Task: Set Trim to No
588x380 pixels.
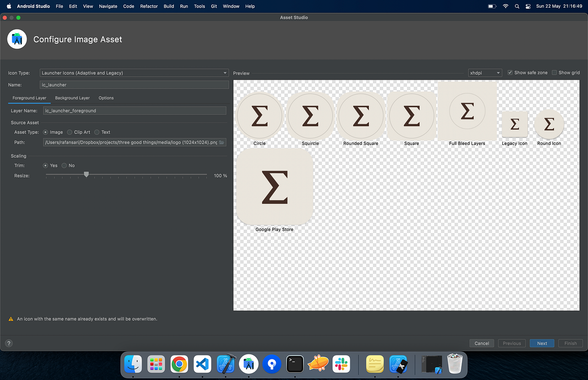Action: pyautogui.click(x=64, y=165)
